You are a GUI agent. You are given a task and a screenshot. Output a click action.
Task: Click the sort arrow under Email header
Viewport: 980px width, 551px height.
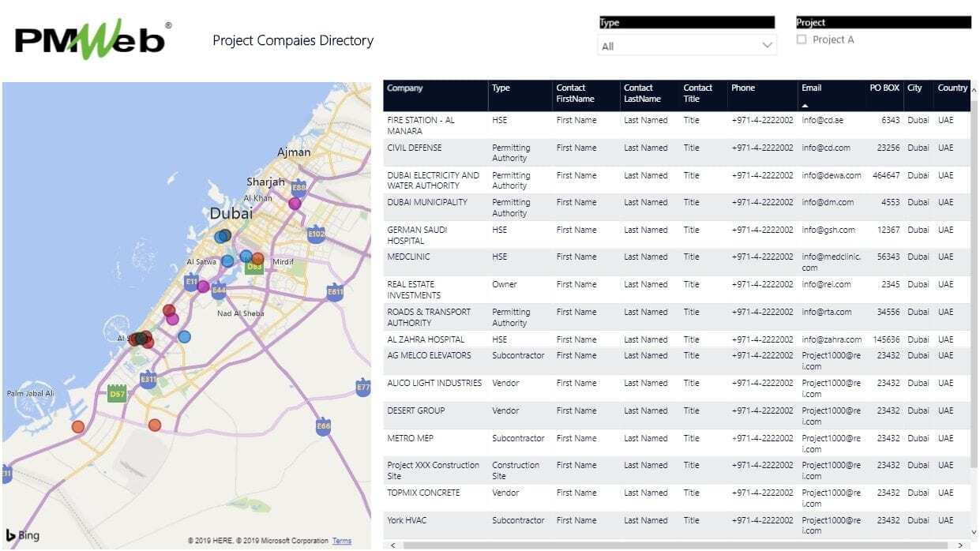(805, 105)
